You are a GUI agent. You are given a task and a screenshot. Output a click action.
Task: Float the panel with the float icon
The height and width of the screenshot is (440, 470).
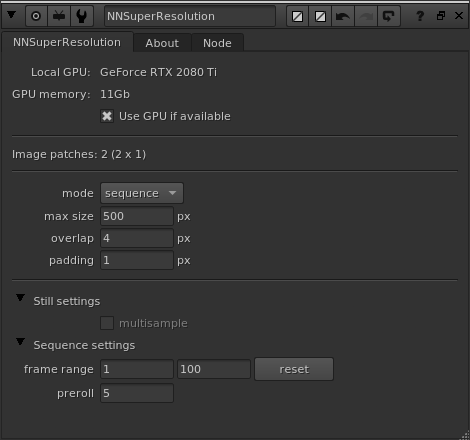coord(441,15)
